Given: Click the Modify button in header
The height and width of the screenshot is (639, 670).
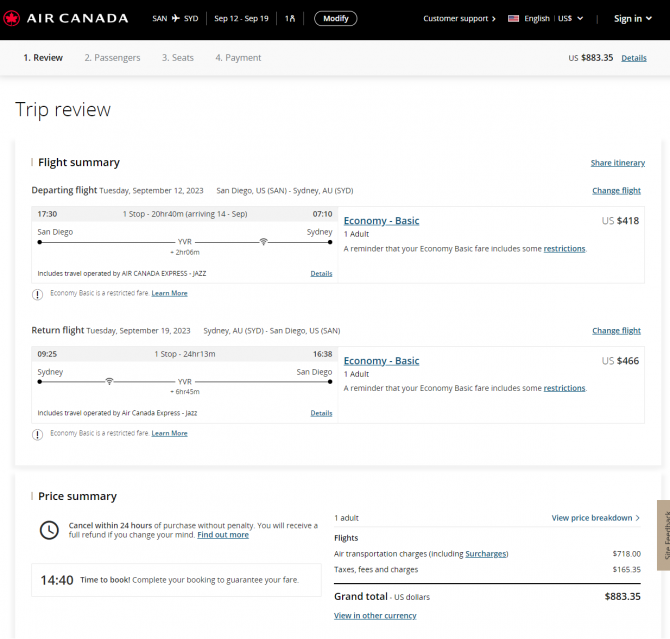Looking at the screenshot, I should pyautogui.click(x=335, y=18).
